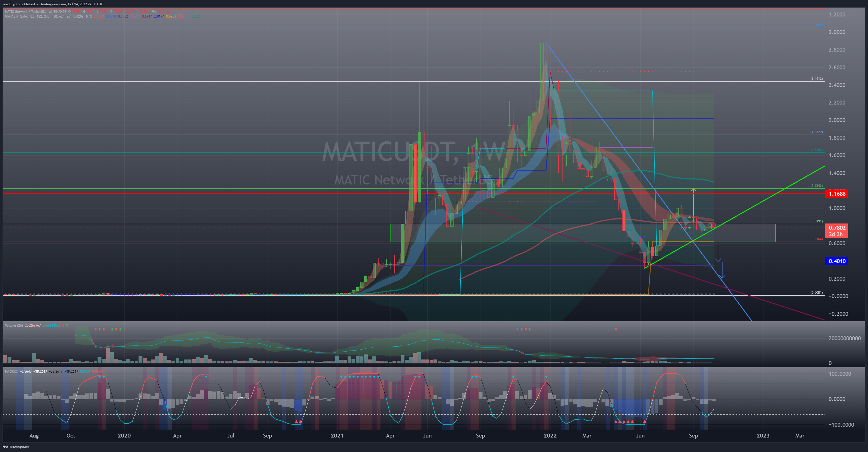The image size is (868, 452).
Task: Click the (0.0081) horizontal level label
Action: [x=816, y=292]
